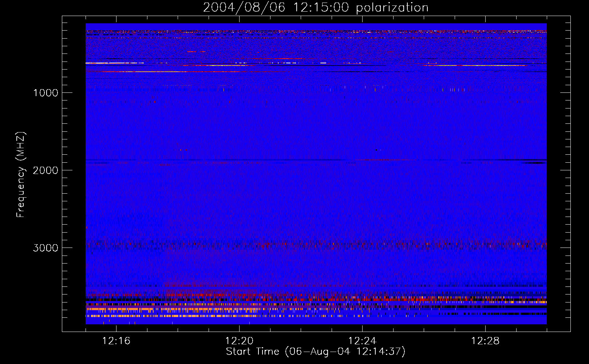Click the 1000 frequency tick label
The height and width of the screenshot is (364, 589).
[46, 93]
